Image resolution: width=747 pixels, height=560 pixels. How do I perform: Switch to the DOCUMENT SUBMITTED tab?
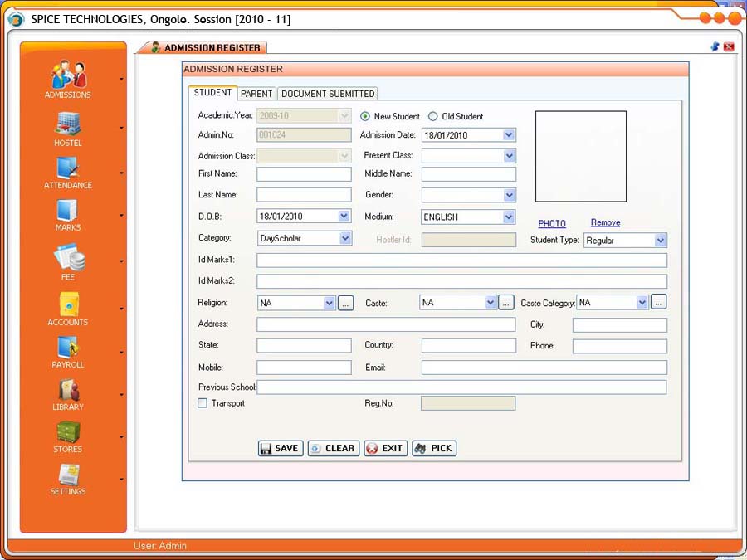point(328,94)
